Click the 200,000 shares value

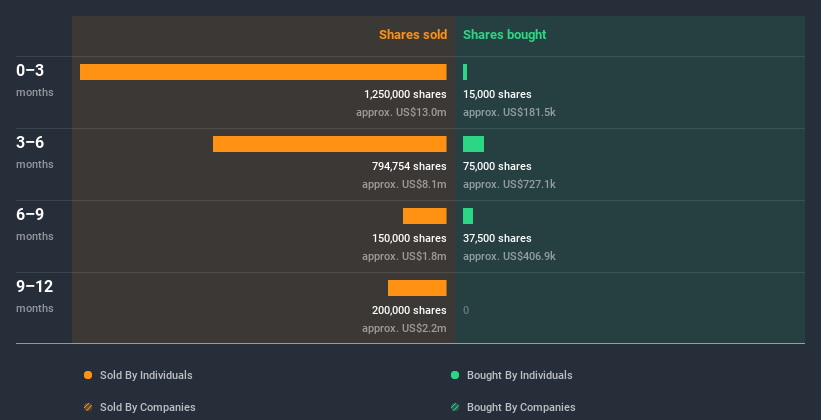coord(409,310)
